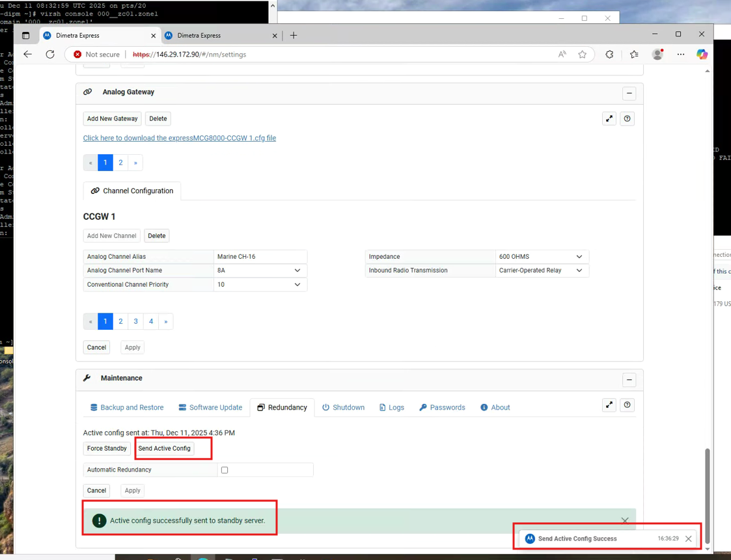Open the Software Update tab

210,408
